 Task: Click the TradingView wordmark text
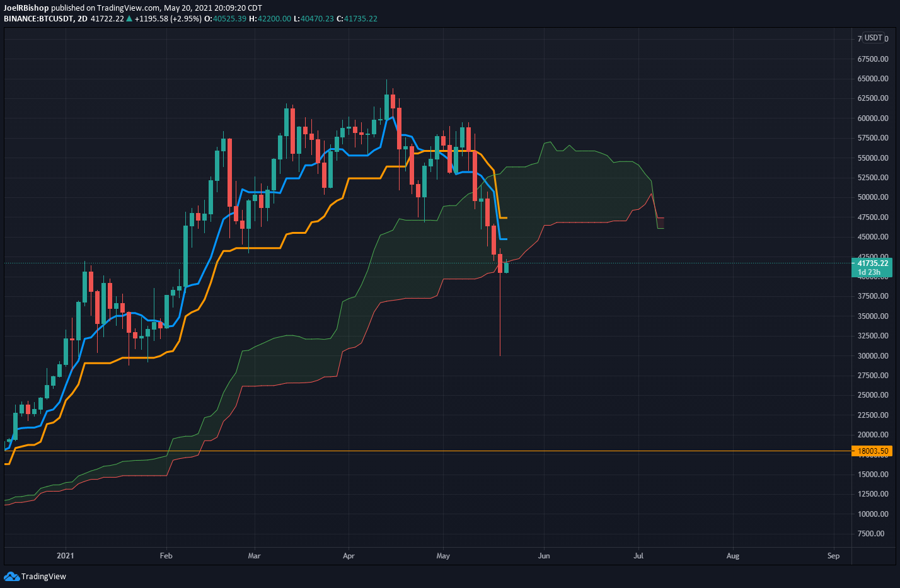coord(43,576)
